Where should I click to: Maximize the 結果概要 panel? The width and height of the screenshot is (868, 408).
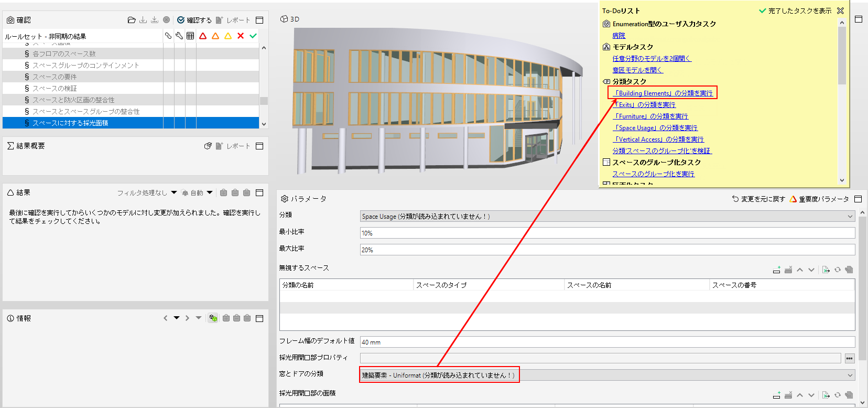[259, 146]
